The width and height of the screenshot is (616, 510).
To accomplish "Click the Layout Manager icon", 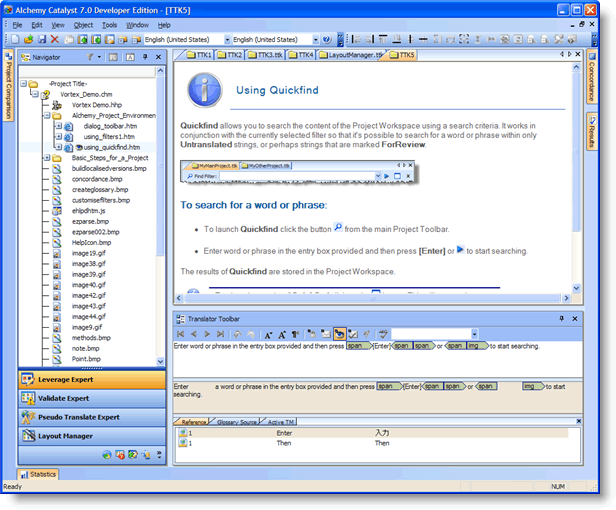I will pyautogui.click(x=28, y=436).
